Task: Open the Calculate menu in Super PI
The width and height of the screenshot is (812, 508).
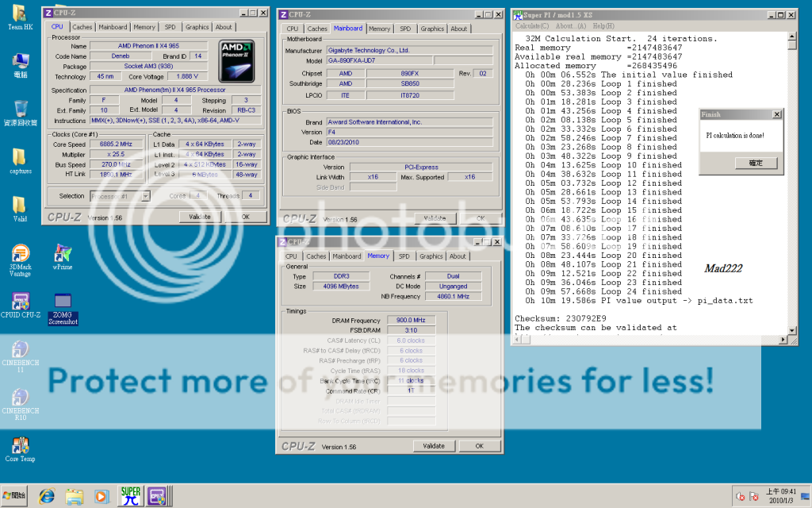Action: (533, 26)
